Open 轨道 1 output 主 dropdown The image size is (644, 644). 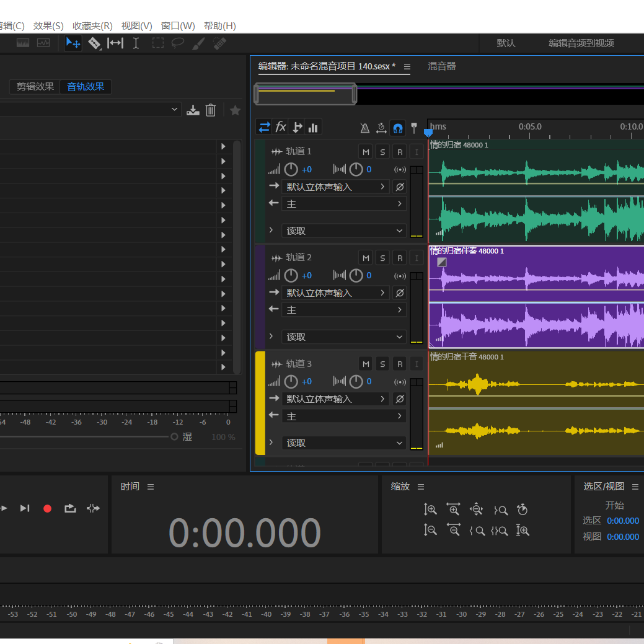click(x=344, y=204)
